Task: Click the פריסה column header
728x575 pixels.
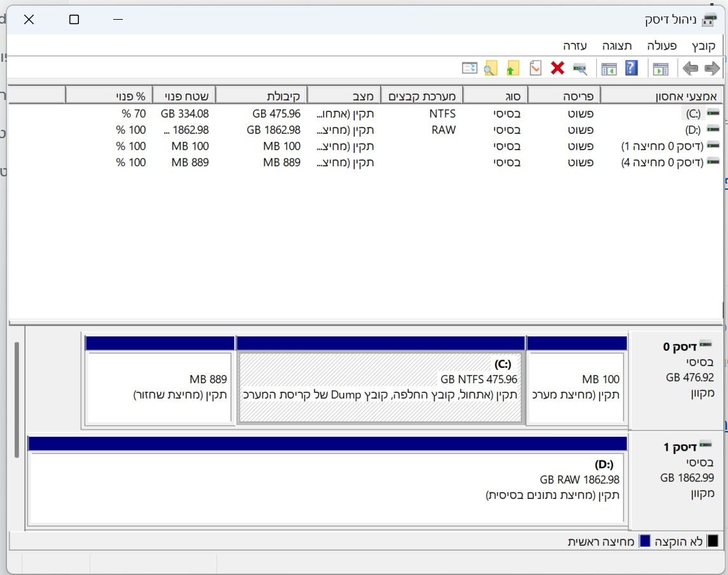Action: click(x=564, y=96)
